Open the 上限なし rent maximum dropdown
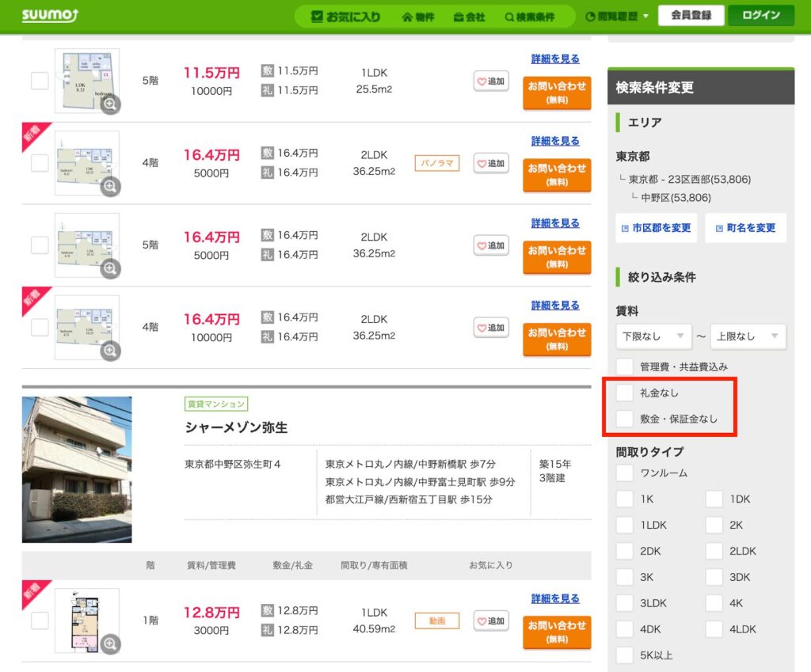 pyautogui.click(x=748, y=336)
